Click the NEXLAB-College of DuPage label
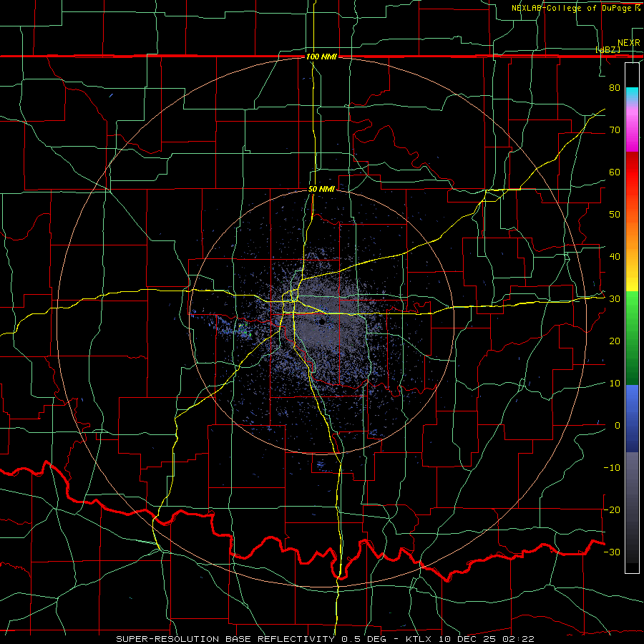644x644 pixels. (572, 8)
